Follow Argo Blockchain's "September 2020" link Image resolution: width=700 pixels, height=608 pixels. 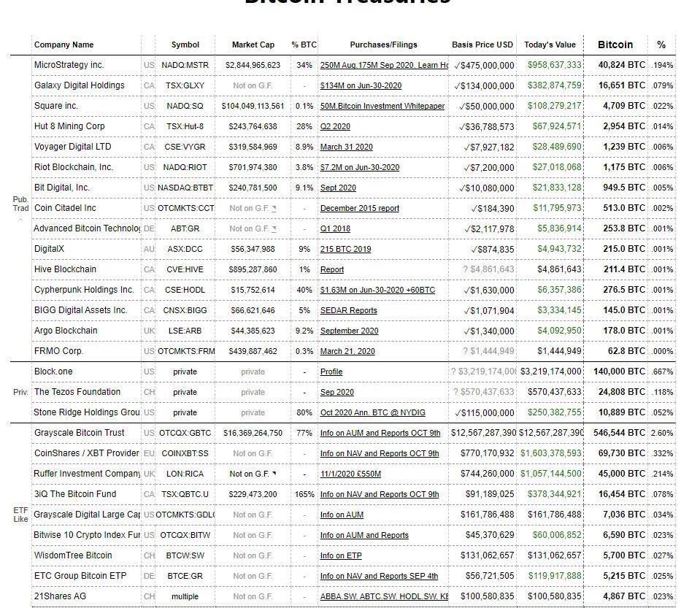(x=349, y=331)
